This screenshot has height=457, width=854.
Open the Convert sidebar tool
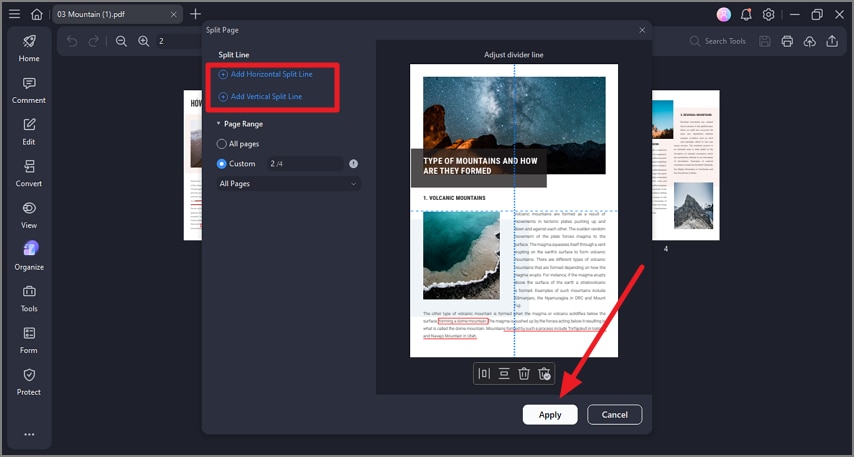[x=29, y=173]
